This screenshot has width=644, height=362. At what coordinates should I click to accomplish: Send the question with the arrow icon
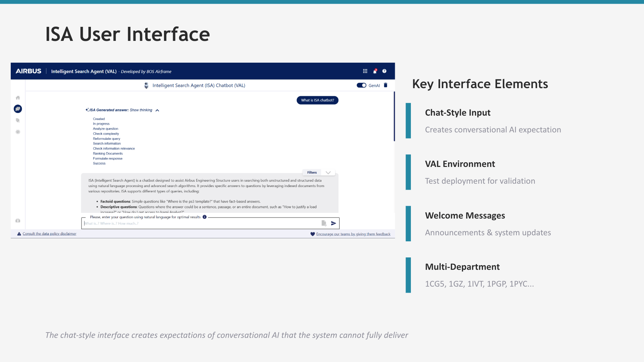coord(333,223)
